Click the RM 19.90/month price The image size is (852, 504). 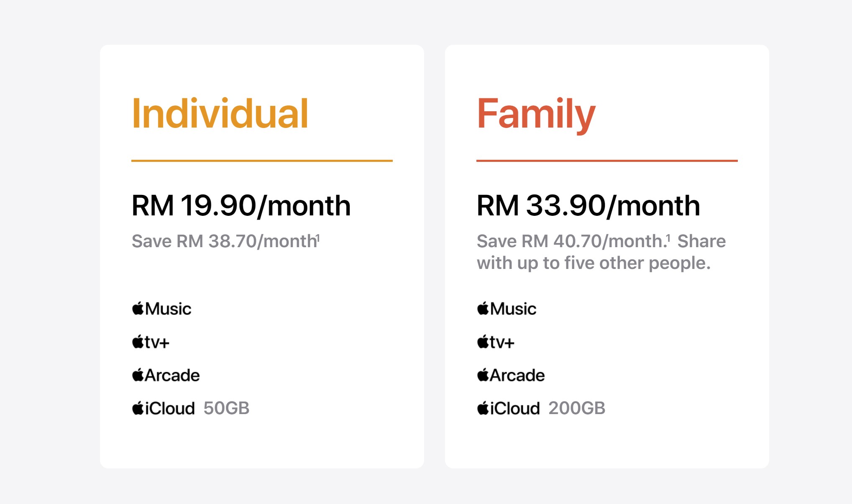coord(241,206)
